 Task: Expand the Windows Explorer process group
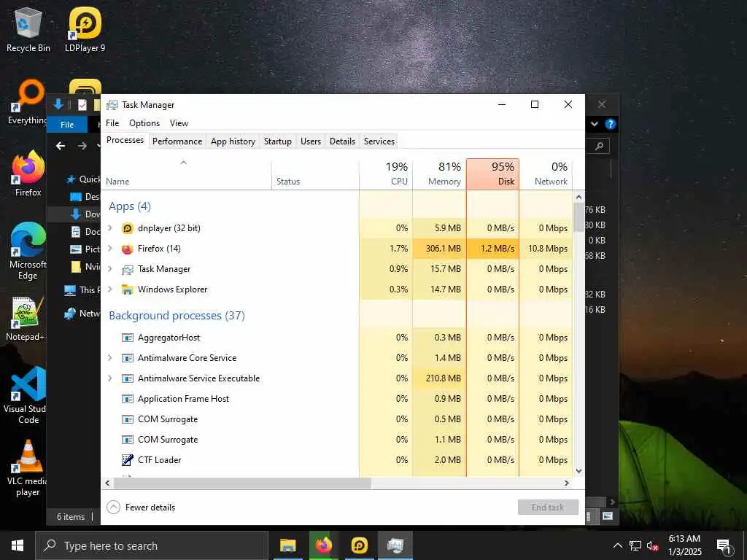110,289
